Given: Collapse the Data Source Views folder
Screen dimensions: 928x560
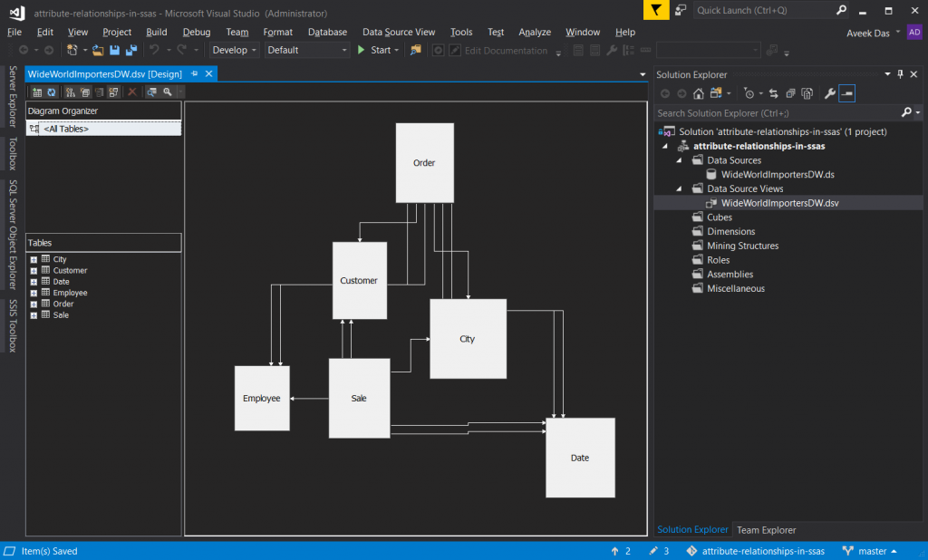Looking at the screenshot, I should (678, 188).
